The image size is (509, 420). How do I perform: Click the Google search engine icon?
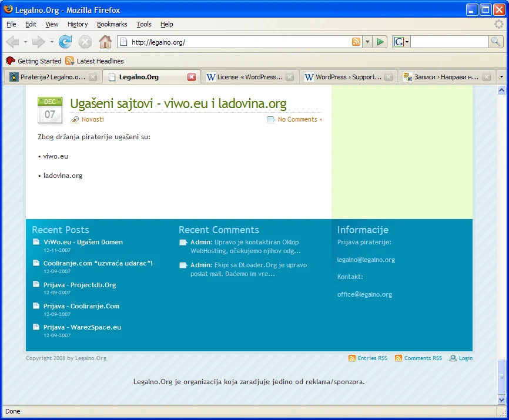399,42
